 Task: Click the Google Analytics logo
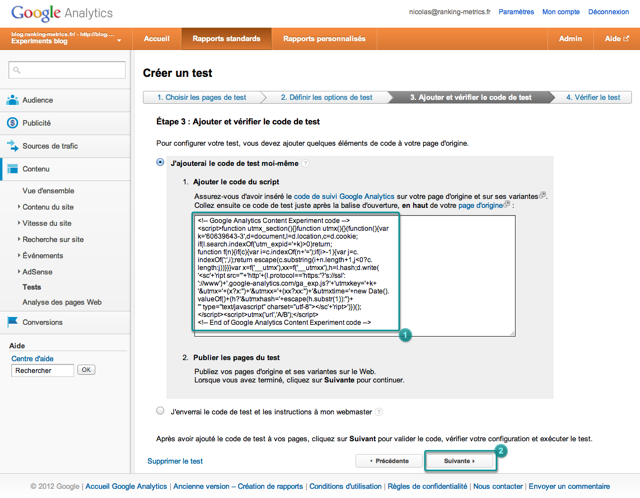[62, 13]
